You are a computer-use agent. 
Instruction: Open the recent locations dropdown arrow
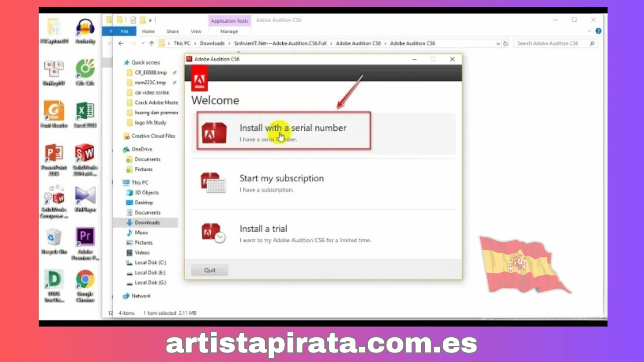(142, 44)
